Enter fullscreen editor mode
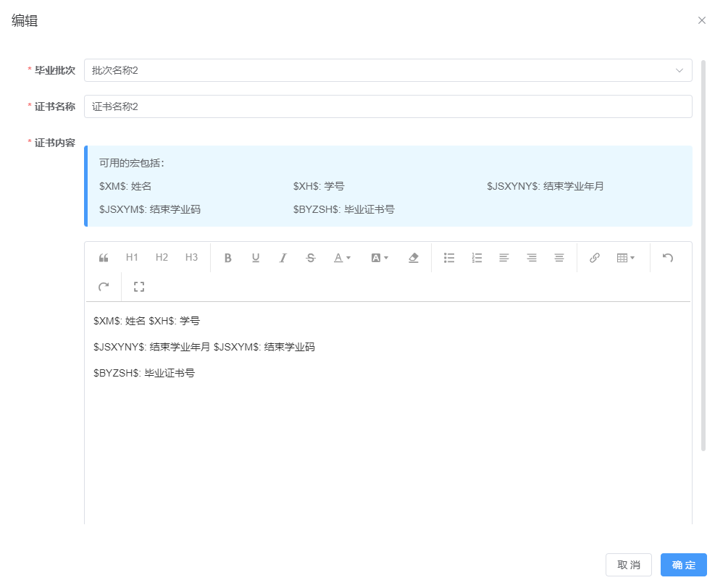The image size is (715, 588). [139, 287]
